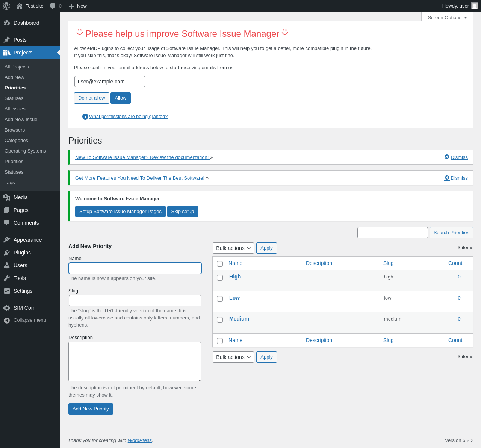481x448 pixels.
Task: Click the Test site home icon
Action: pos(20,6)
